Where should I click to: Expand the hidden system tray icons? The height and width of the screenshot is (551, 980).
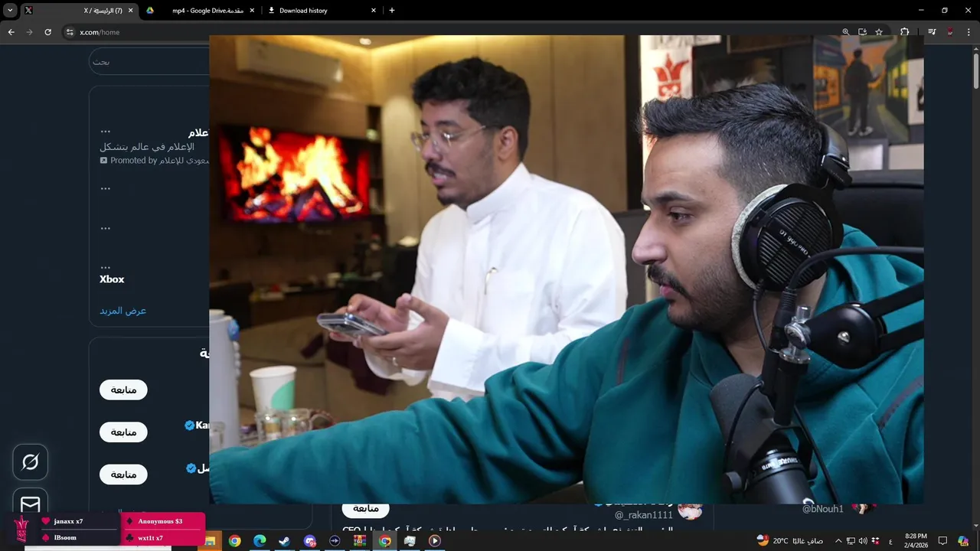coord(838,541)
